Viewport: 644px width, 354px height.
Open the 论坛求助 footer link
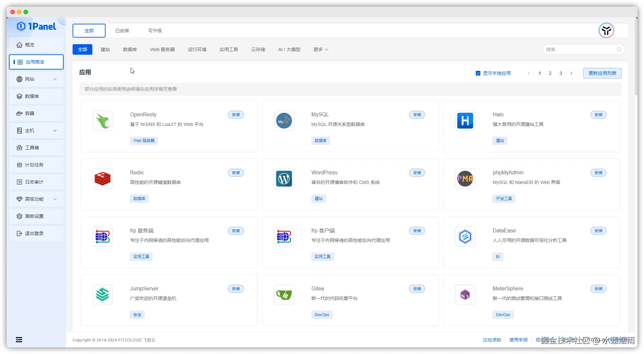pos(492,340)
